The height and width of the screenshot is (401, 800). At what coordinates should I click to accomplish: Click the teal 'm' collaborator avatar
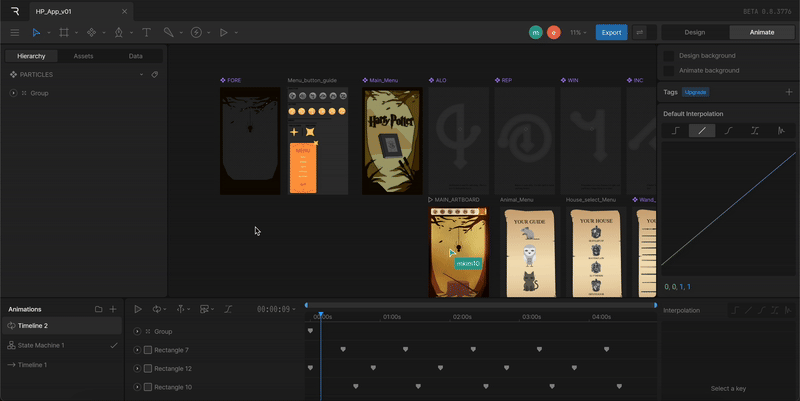536,32
